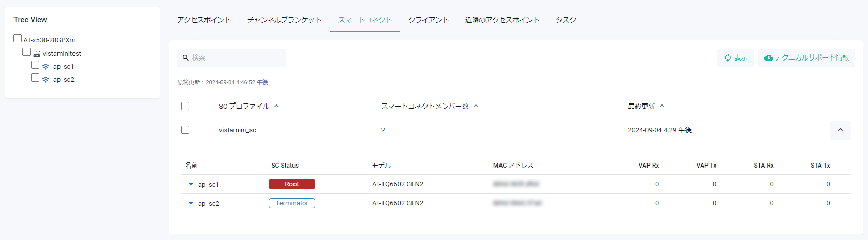Check the AT-x530-28GPXm tree checkbox

(x=18, y=39)
